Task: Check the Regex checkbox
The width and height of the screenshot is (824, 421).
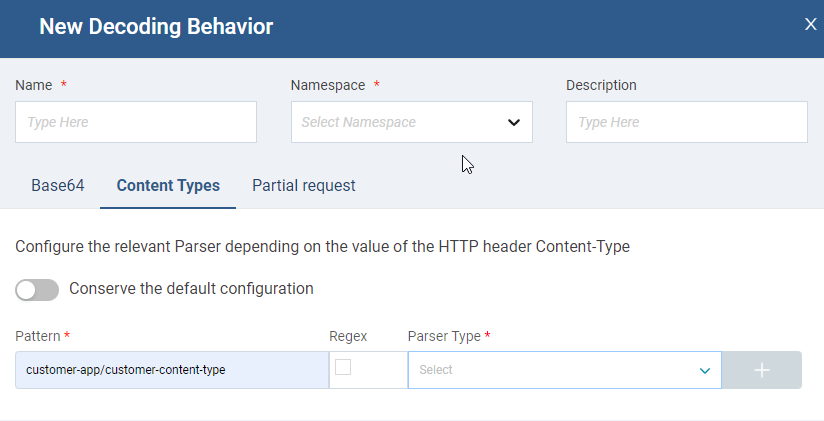Action: point(343,367)
